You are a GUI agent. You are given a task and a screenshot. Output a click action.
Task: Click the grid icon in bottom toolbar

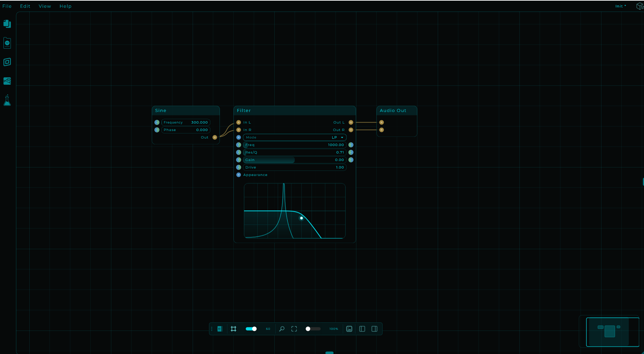tap(234, 329)
